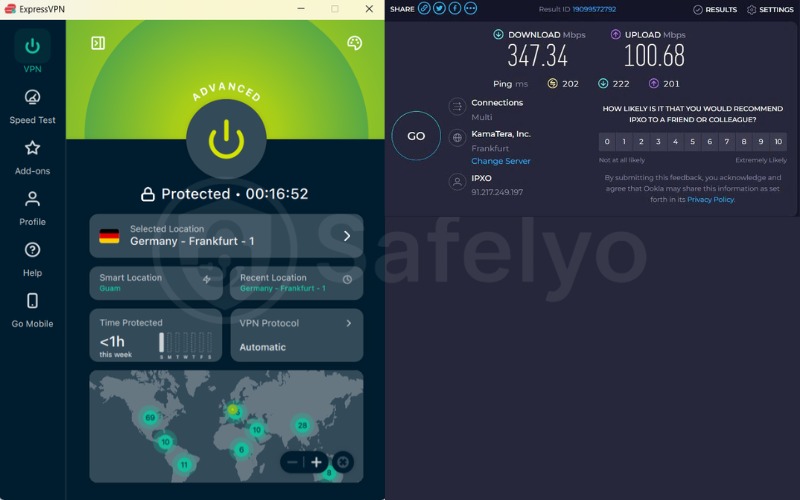Zoom out on the server map

click(x=292, y=462)
